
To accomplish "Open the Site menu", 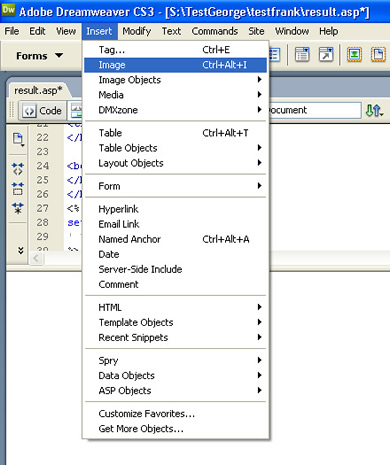I will point(256,31).
